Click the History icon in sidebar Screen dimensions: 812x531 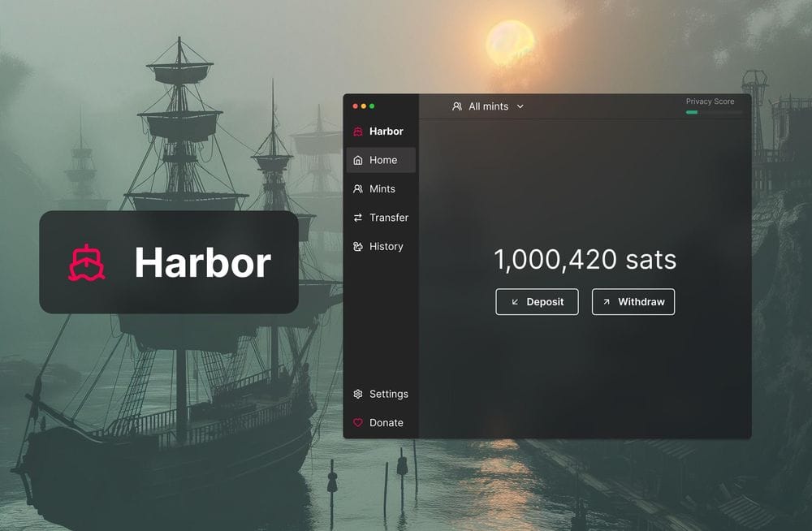click(x=358, y=247)
